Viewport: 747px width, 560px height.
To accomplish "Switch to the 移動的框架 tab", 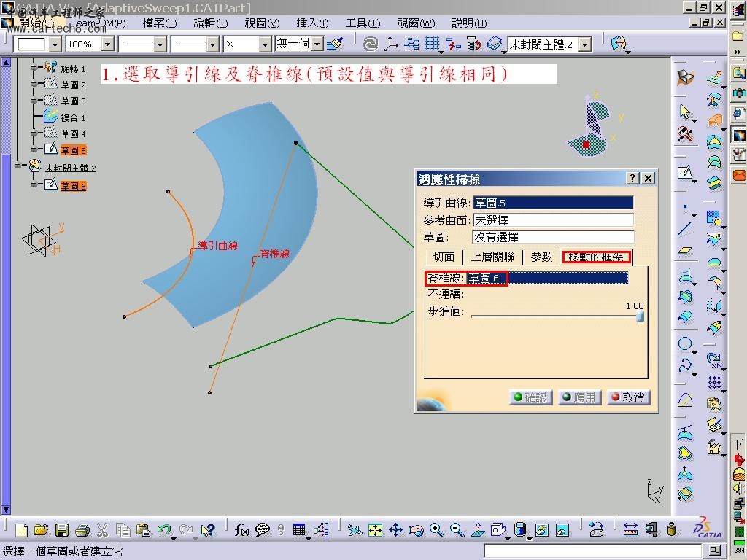I will (x=597, y=257).
